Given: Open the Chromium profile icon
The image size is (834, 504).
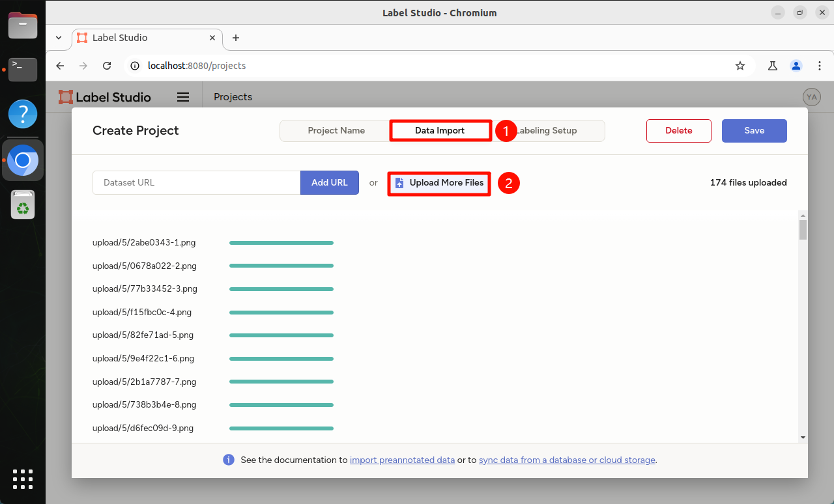Looking at the screenshot, I should [x=796, y=66].
